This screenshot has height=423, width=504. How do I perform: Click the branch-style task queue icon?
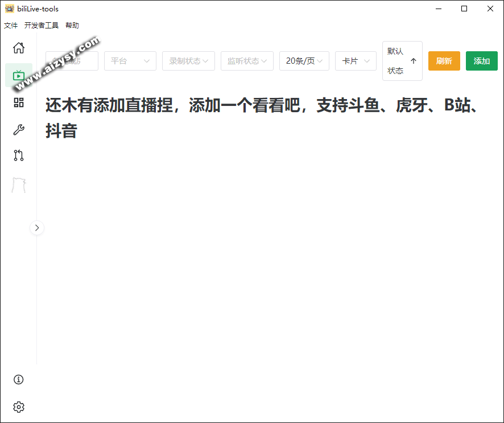[x=19, y=155]
